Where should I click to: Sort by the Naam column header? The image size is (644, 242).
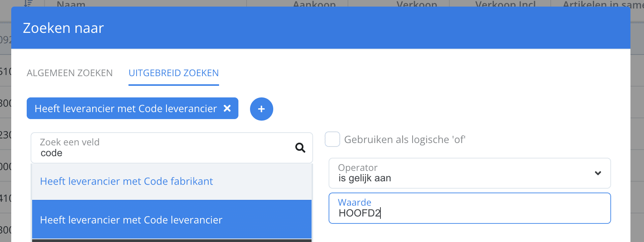[x=71, y=4]
